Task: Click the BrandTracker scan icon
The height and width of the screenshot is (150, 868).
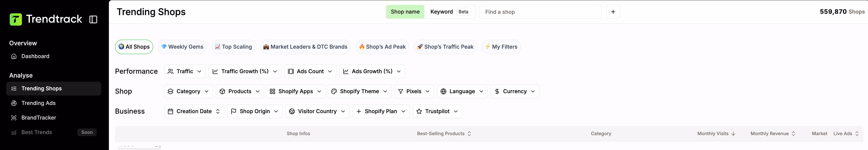Action: (14, 118)
